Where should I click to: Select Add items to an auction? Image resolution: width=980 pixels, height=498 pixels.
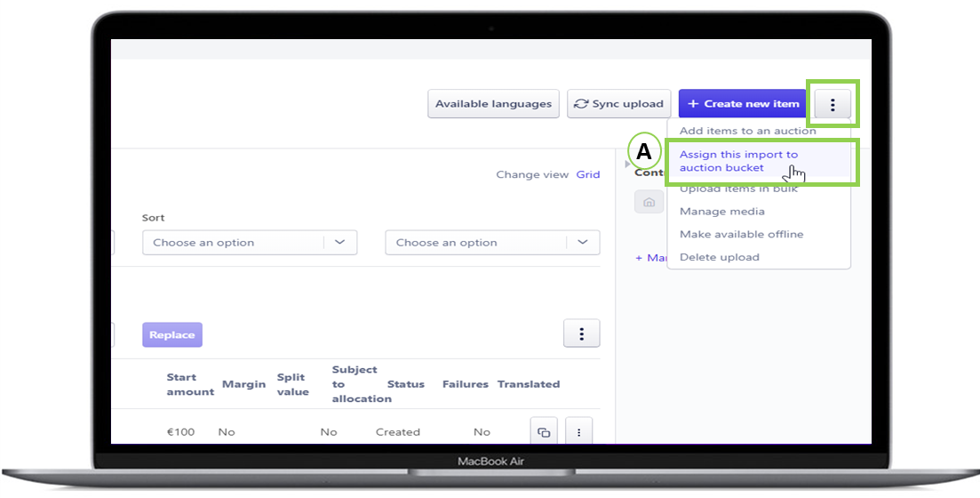[747, 131]
